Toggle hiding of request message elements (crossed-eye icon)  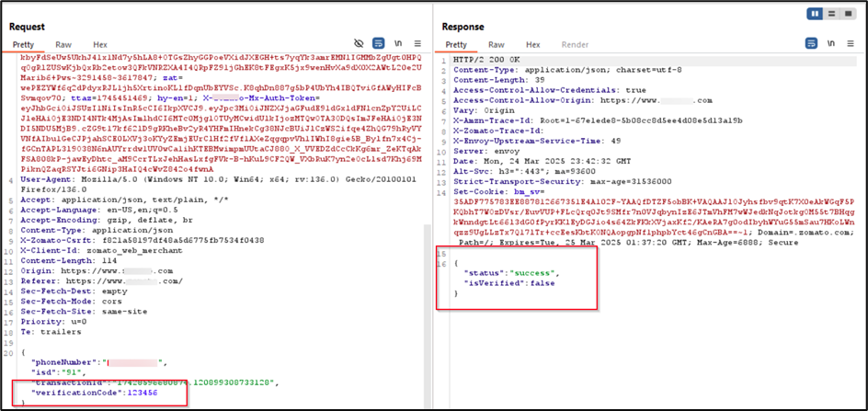point(360,43)
